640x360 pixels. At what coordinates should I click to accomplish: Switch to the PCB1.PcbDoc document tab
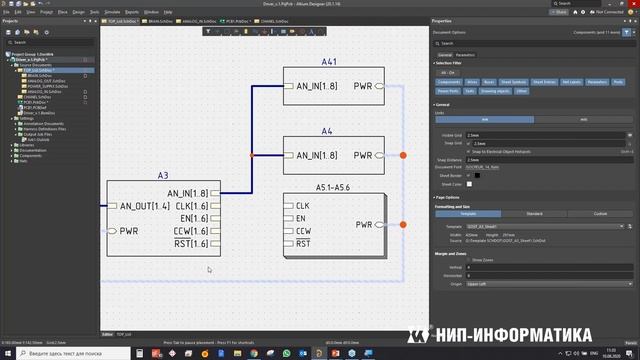click(236, 21)
